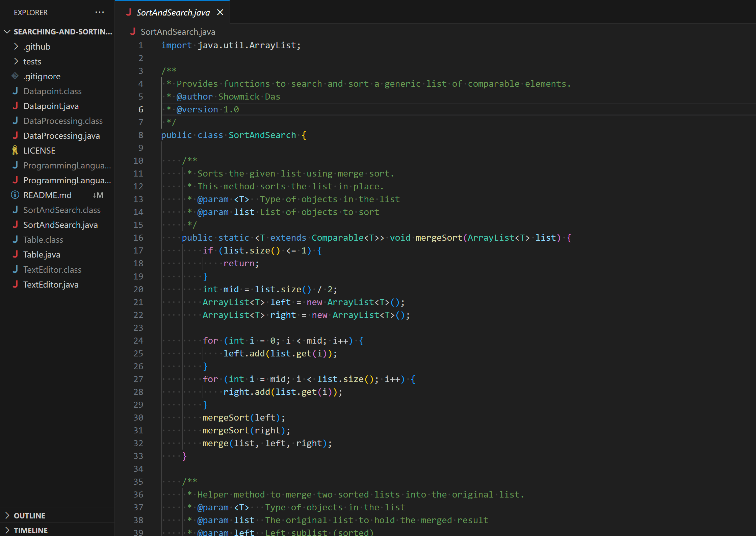This screenshot has height=536, width=756.
Task: Click the Java icon beside DataProcessing.class
Action: coord(15,121)
